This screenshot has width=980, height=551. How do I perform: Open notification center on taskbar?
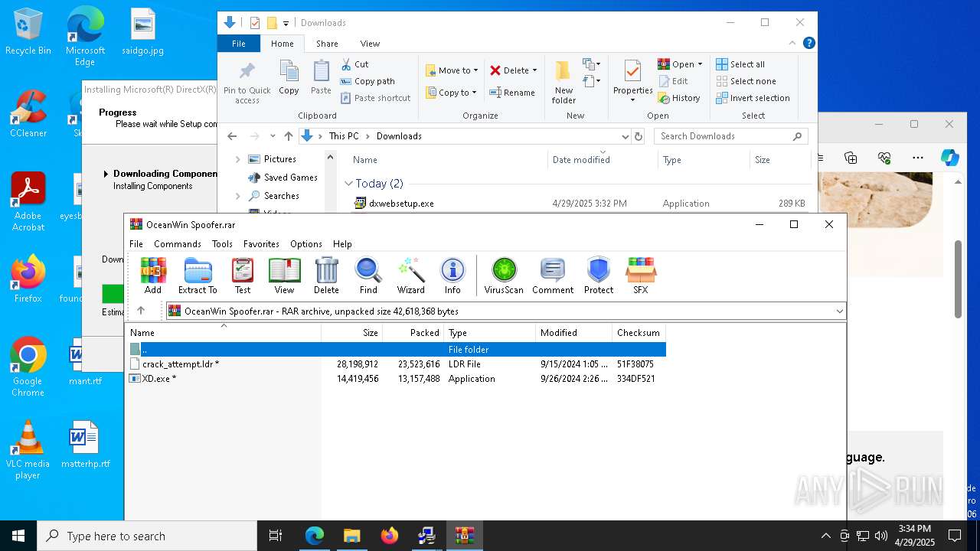tap(955, 536)
